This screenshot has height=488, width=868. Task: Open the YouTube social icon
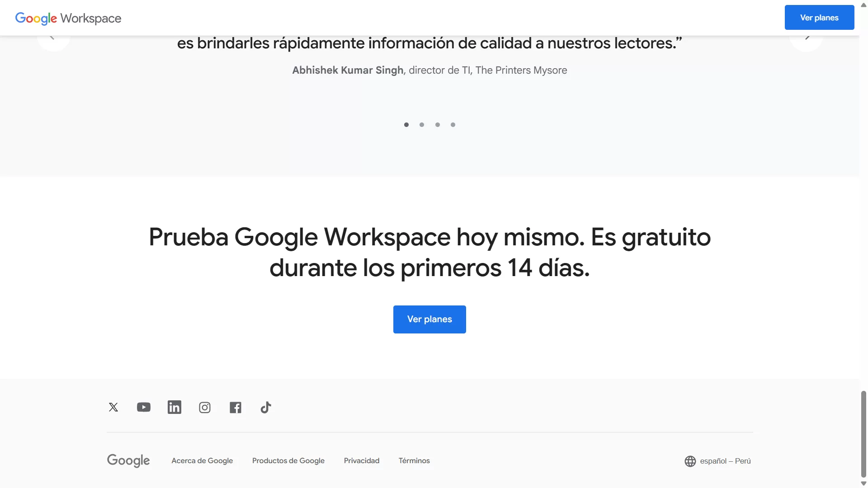pos(144,407)
